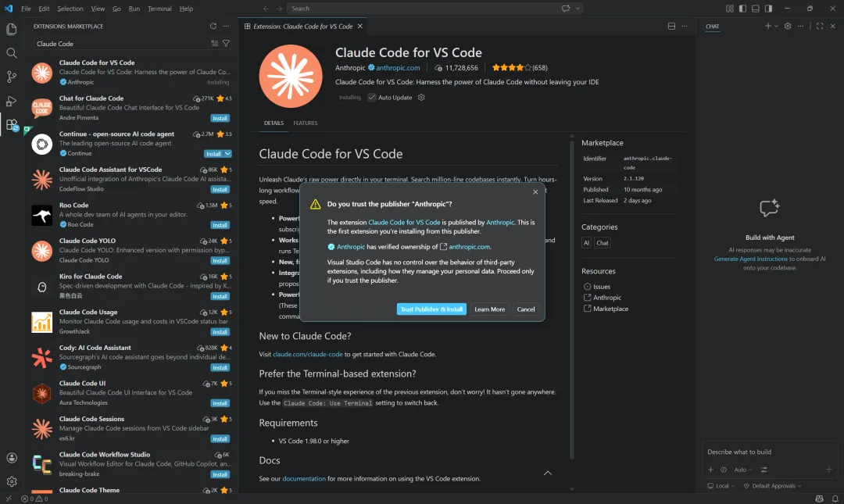The width and height of the screenshot is (844, 504).
Task: Install the Roo Code extension
Action: point(220,225)
